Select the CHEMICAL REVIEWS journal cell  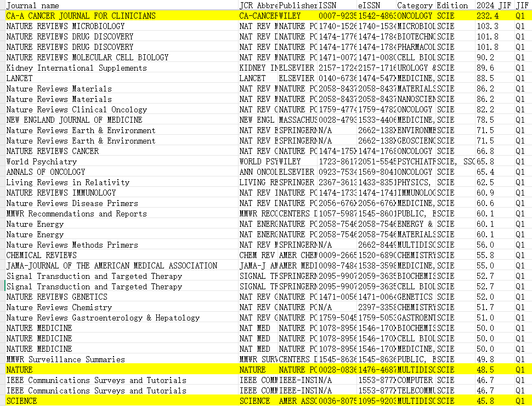[x=122, y=255]
